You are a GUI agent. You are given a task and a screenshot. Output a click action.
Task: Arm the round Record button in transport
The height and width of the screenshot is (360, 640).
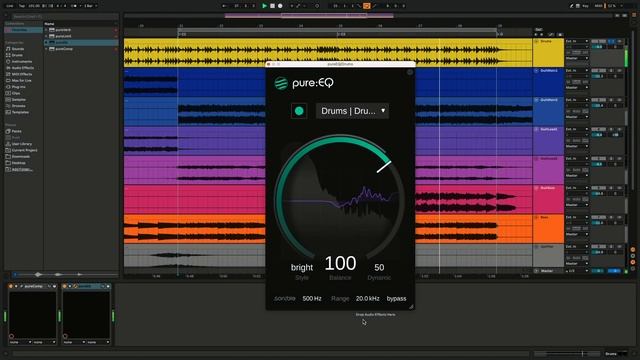pyautogui.click(x=280, y=6)
